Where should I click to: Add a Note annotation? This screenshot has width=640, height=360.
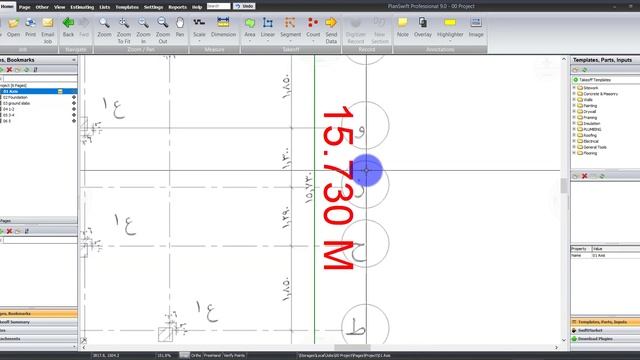(x=402, y=27)
